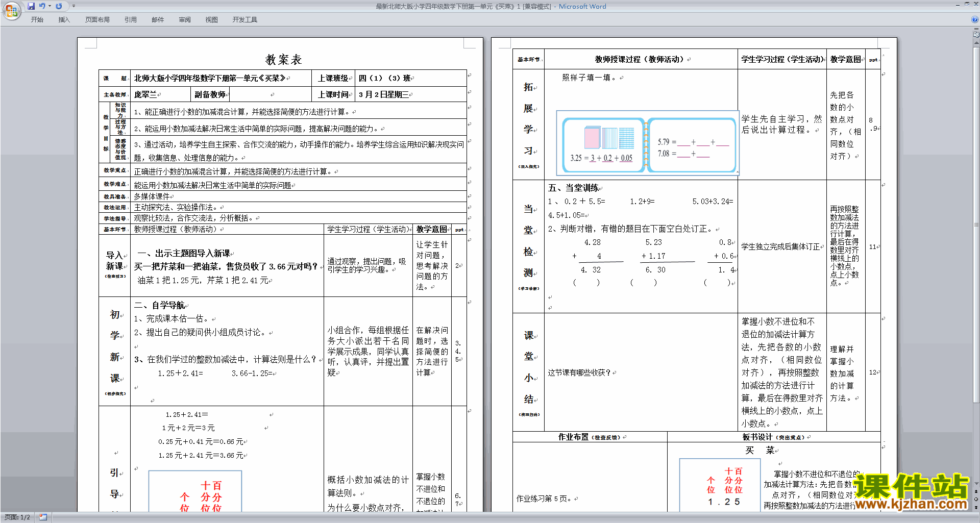The image size is (980, 523).
Task: Click the title 教案表
Action: pos(283,60)
